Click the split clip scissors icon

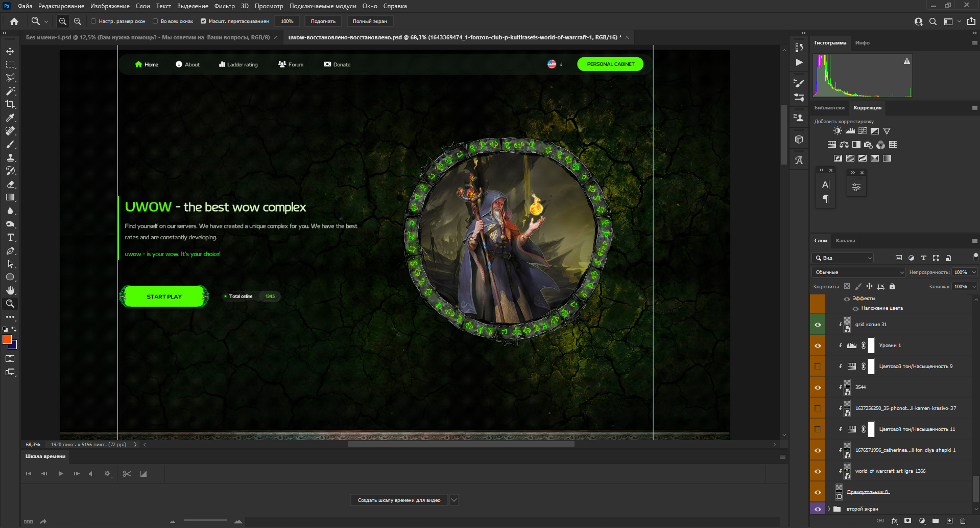tap(127, 474)
